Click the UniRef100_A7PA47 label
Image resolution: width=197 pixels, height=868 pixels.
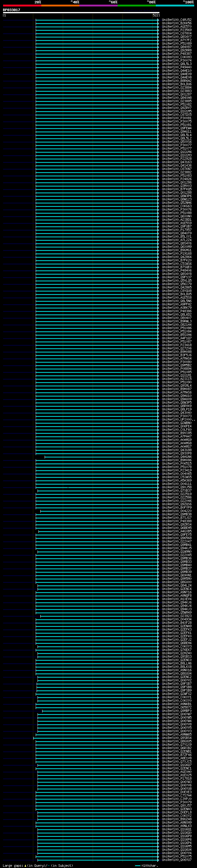(177, 436)
